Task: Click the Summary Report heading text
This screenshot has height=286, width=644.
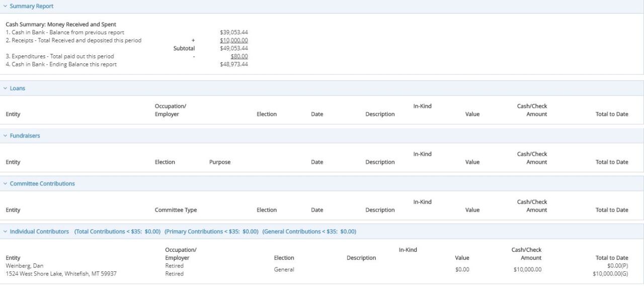Action: tap(31, 7)
